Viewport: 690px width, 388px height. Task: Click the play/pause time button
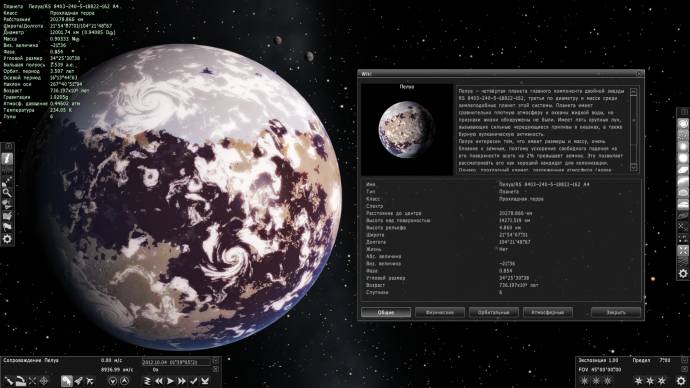pos(170,381)
